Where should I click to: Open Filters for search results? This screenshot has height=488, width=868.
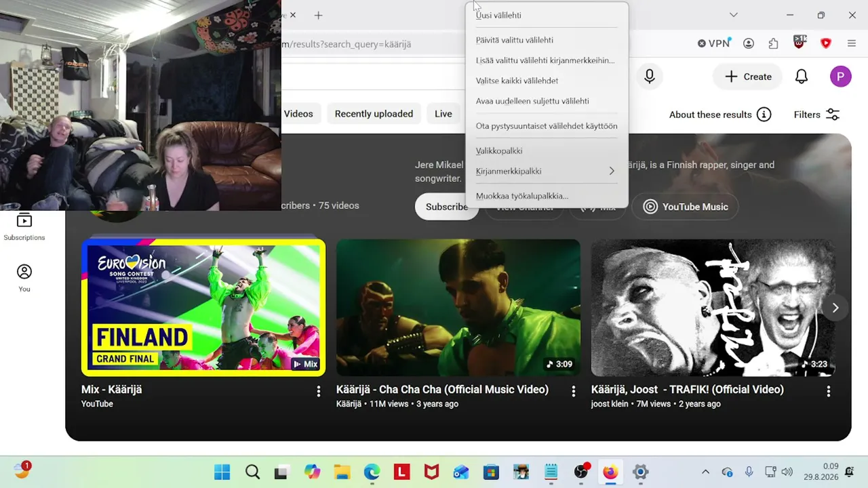[816, 115]
